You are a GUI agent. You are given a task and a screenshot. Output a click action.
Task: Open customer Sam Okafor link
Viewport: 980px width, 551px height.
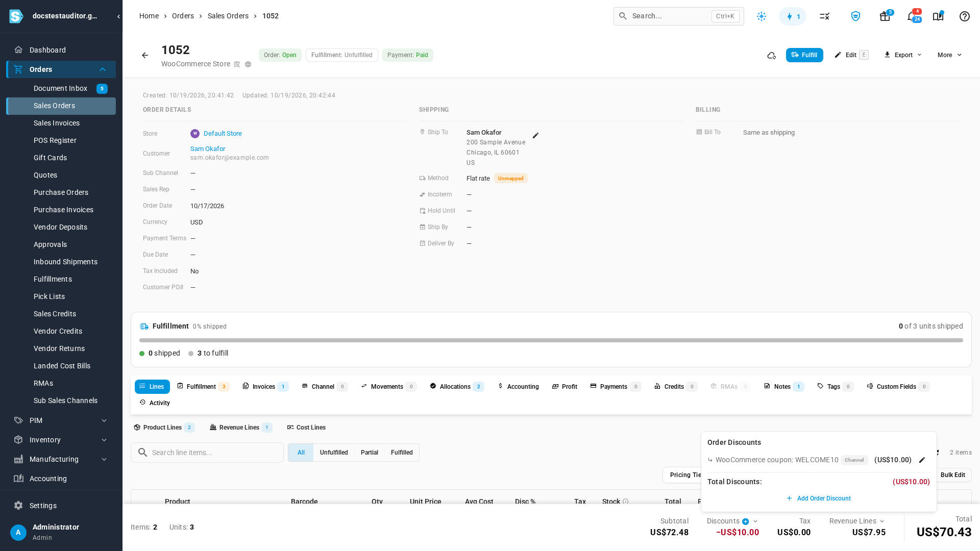point(208,149)
